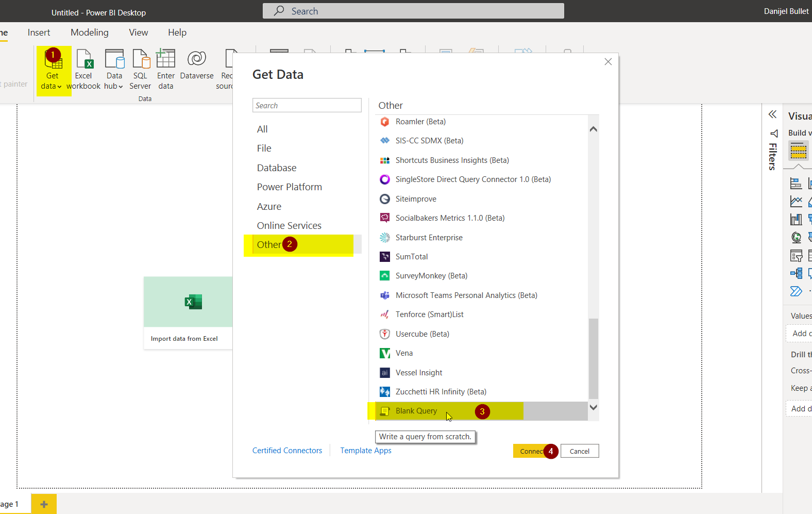Choose Shortcuts Business Insights connector icon
Viewport: 812px width, 514px height.
[x=385, y=160]
